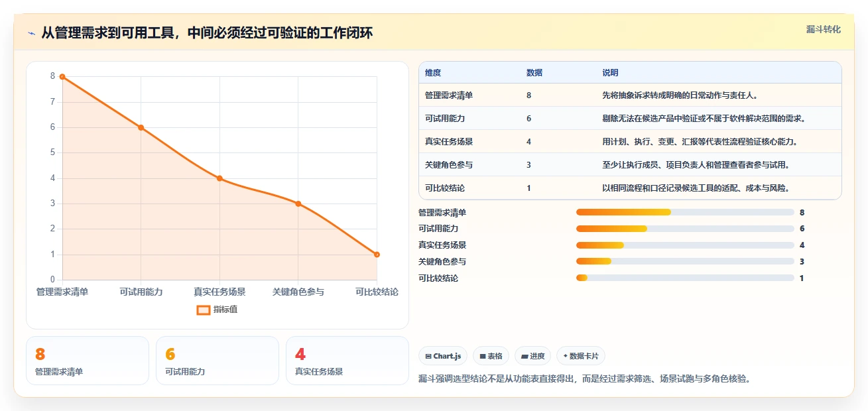The height and width of the screenshot is (411, 868).
Task: Click the chart data point at value 8
Action: 62,76
